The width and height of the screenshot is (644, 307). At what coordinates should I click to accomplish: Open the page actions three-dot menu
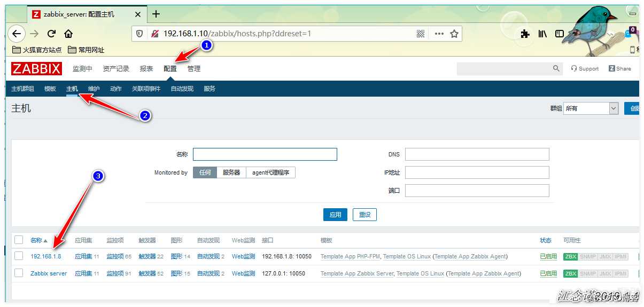pos(439,34)
